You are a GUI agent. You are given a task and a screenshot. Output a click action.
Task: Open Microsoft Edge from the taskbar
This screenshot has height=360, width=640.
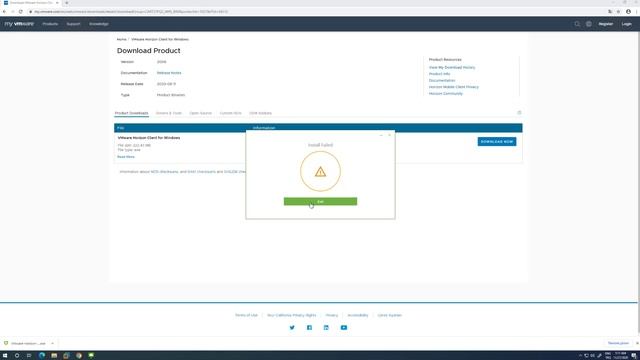[x=42, y=356]
